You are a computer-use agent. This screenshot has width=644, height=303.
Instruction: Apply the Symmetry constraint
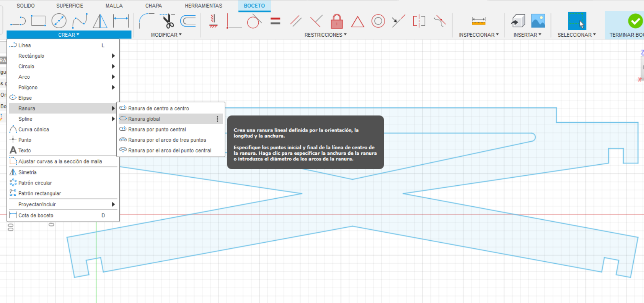point(419,21)
